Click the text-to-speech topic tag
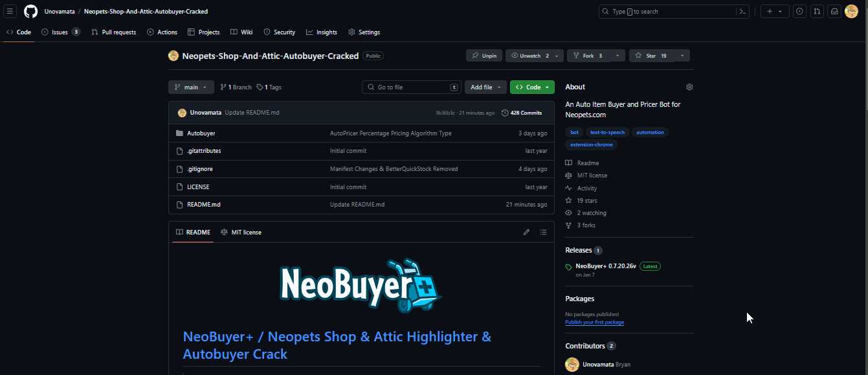Screen dimensions: 868x375 tap(607, 132)
